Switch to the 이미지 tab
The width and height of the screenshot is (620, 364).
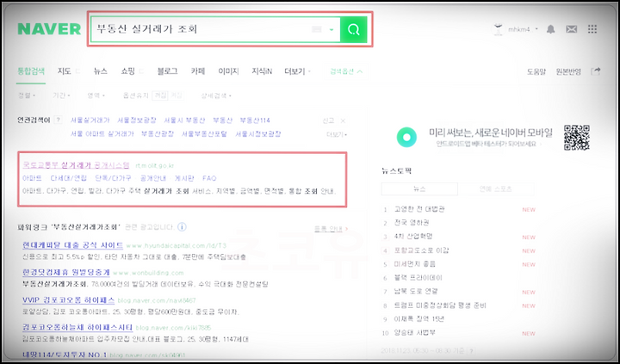228,71
